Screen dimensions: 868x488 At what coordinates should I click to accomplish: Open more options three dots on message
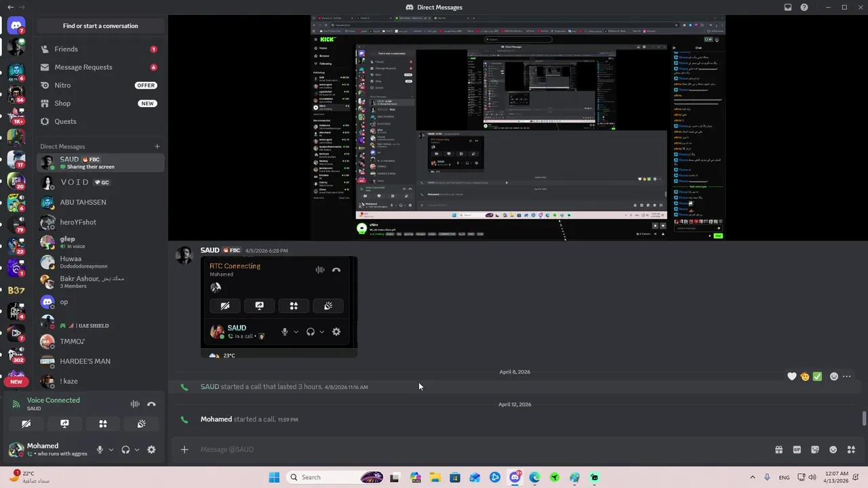click(x=847, y=376)
